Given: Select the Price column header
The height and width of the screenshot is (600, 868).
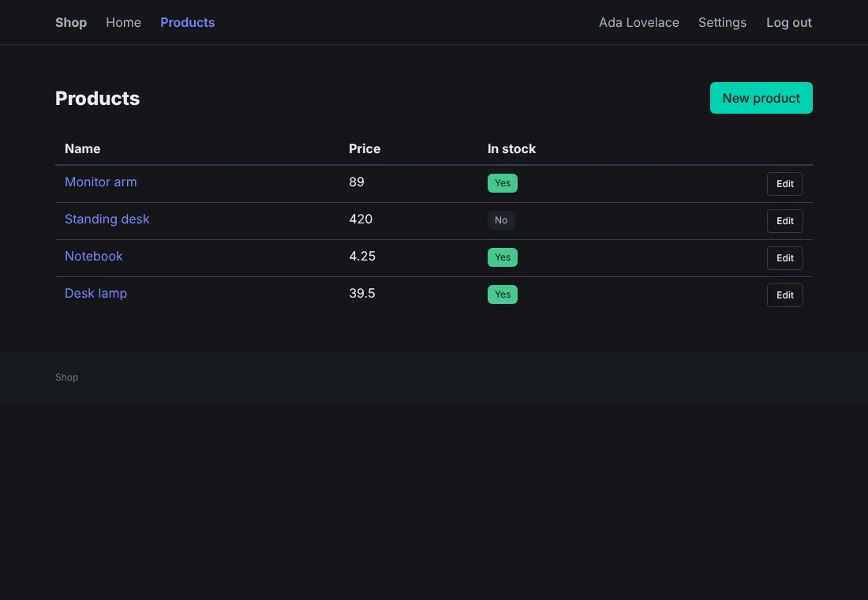Looking at the screenshot, I should (365, 149).
